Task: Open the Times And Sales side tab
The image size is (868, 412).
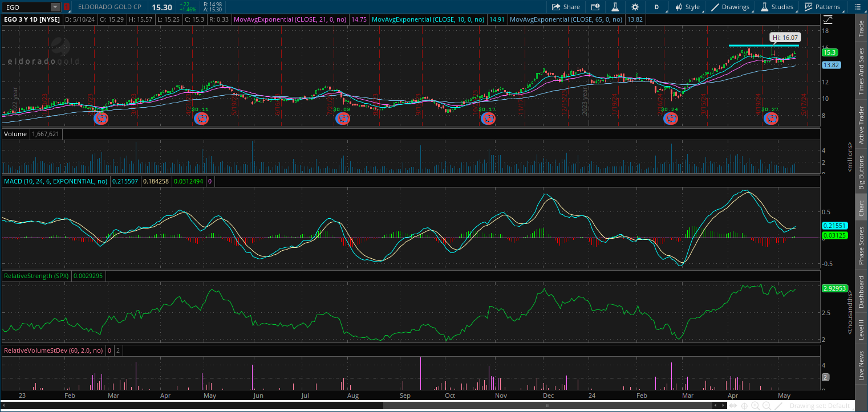Action: (x=861, y=71)
